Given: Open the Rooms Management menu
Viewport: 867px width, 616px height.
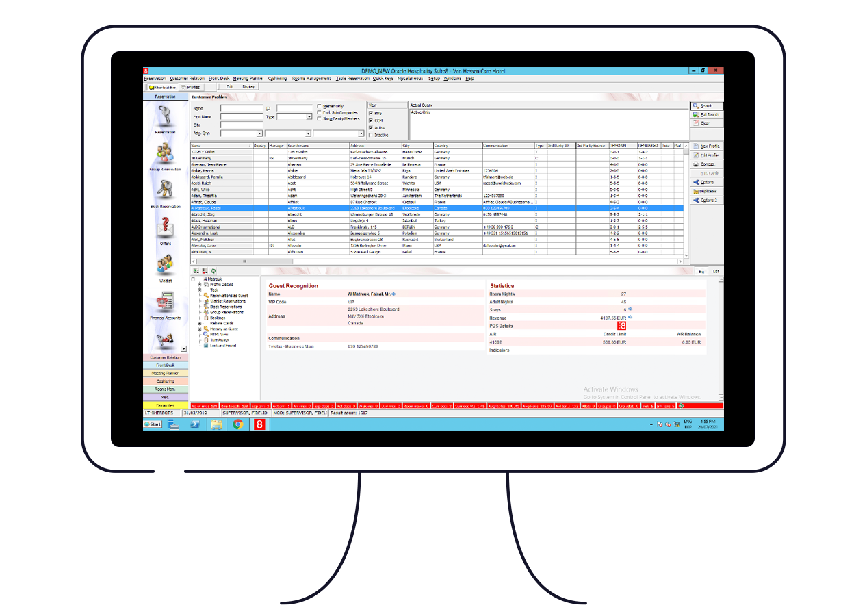Looking at the screenshot, I should pyautogui.click(x=311, y=79).
